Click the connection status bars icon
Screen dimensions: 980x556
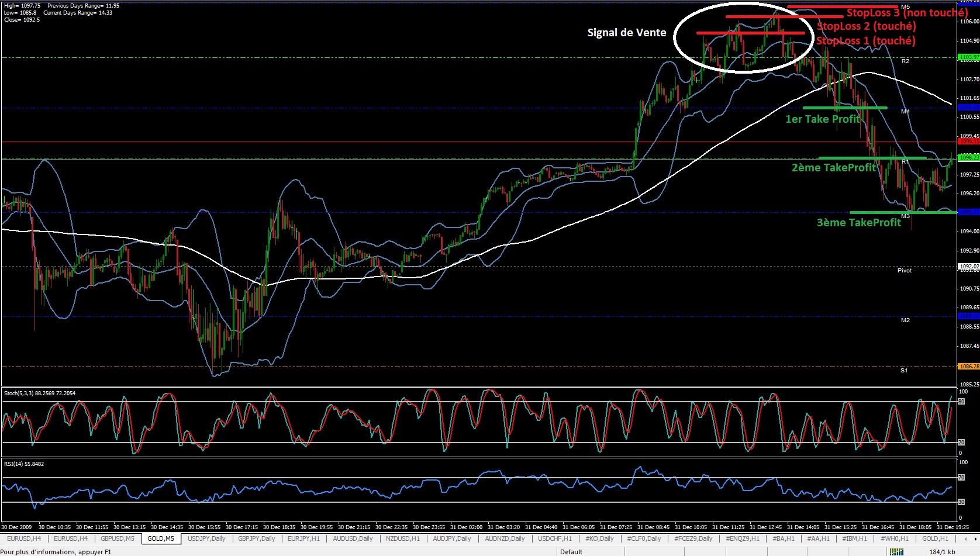(895, 551)
